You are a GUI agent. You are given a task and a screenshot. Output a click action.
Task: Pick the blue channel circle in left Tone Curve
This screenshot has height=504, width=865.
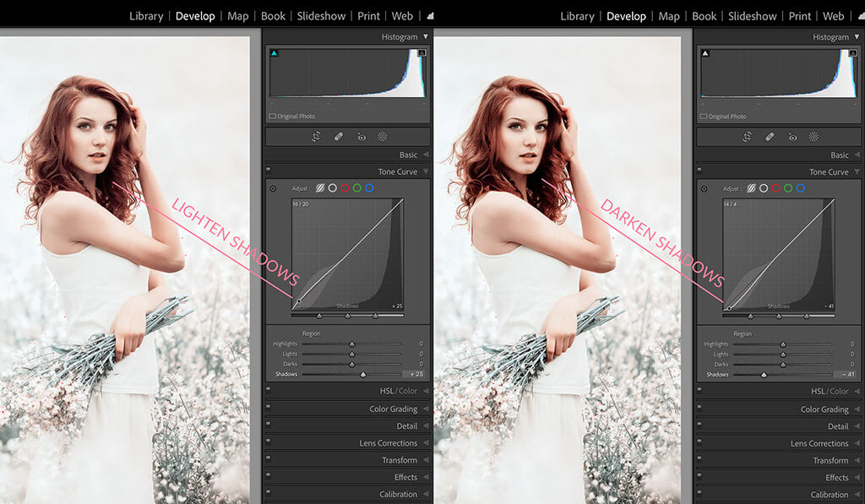369,188
